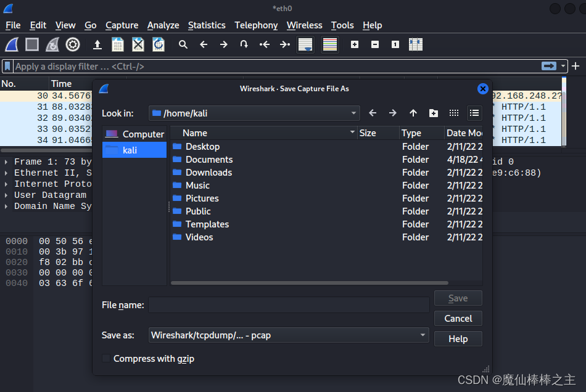Image resolution: width=586 pixels, height=392 pixels.
Task: Open display filter history dropdown
Action: click(x=563, y=66)
